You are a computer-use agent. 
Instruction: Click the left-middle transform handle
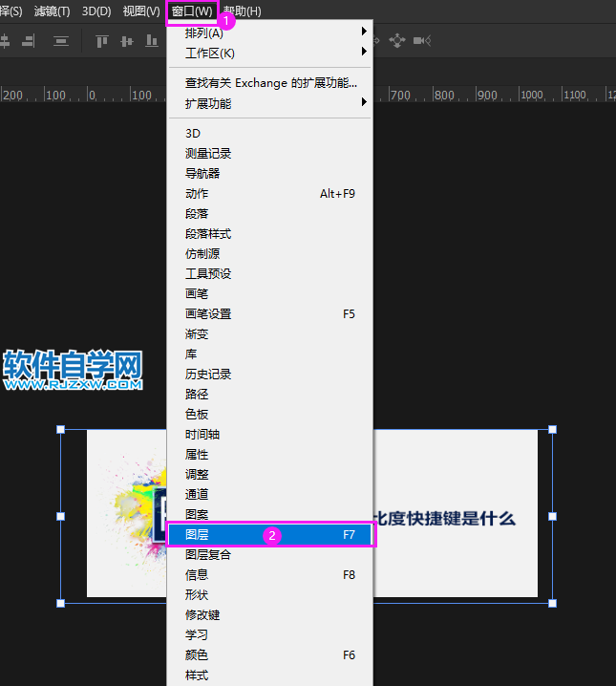(61, 516)
